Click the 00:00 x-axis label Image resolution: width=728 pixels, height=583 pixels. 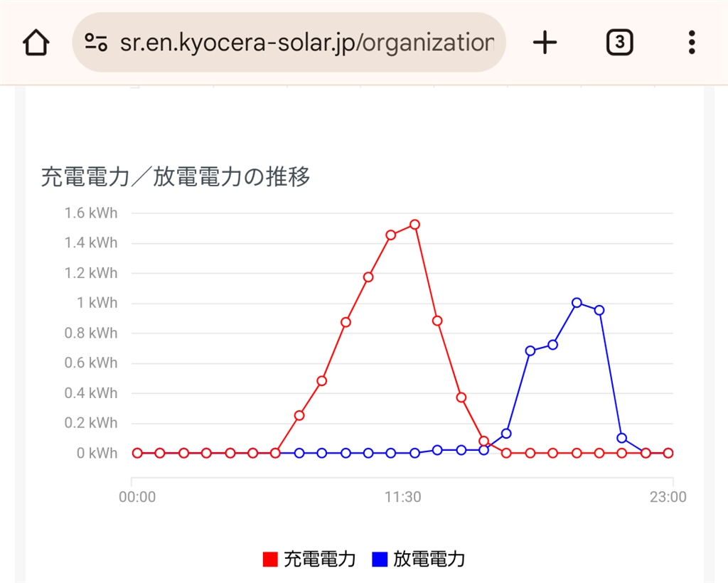137,497
